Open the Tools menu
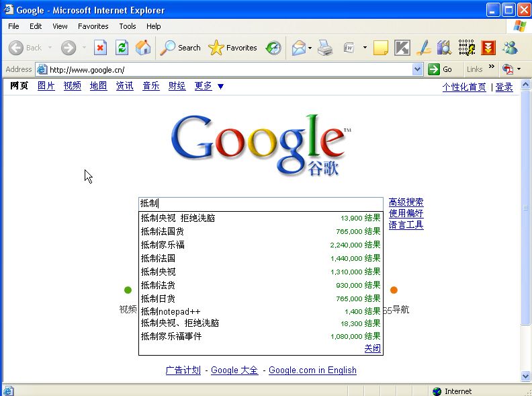Viewport: 532px width, 396px height. tap(127, 26)
